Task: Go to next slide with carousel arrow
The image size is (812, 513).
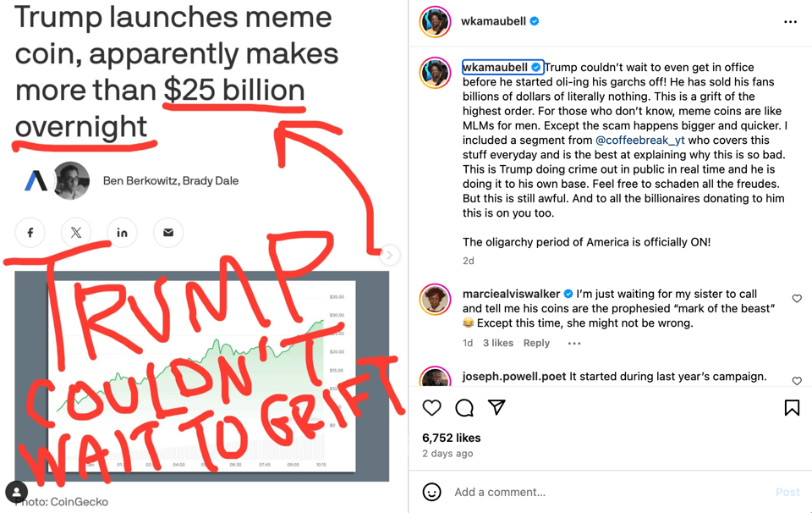Action: pyautogui.click(x=389, y=255)
